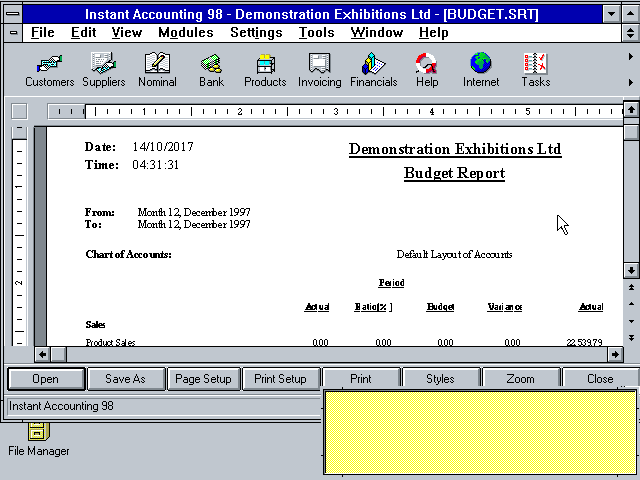Click the Budget Report heading
This screenshot has width=640, height=480.
tap(454, 173)
